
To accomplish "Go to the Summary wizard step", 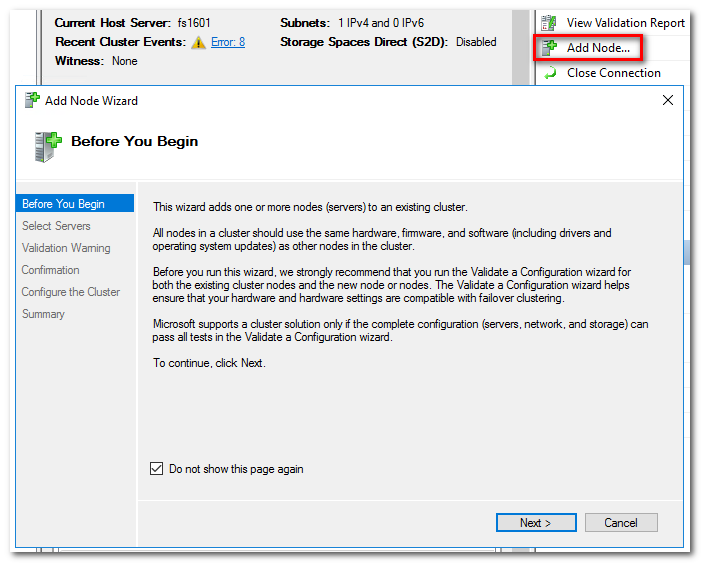I will pos(43,314).
